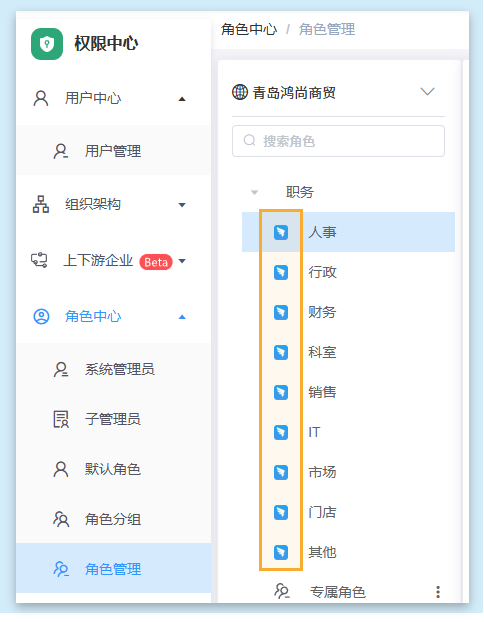Click the 用户中心 menu label
Image resolution: width=484 pixels, height=622 pixels.
click(93, 98)
